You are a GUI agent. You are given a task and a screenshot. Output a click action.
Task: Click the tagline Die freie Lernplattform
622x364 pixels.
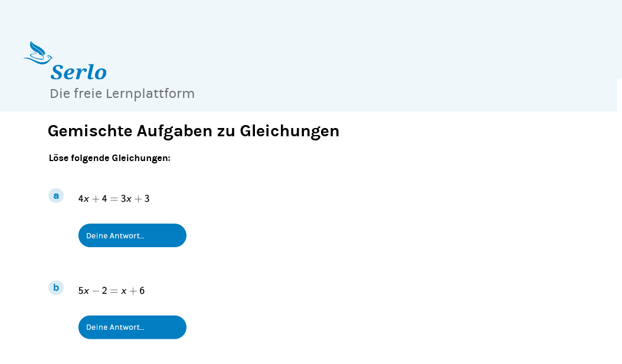pos(122,94)
